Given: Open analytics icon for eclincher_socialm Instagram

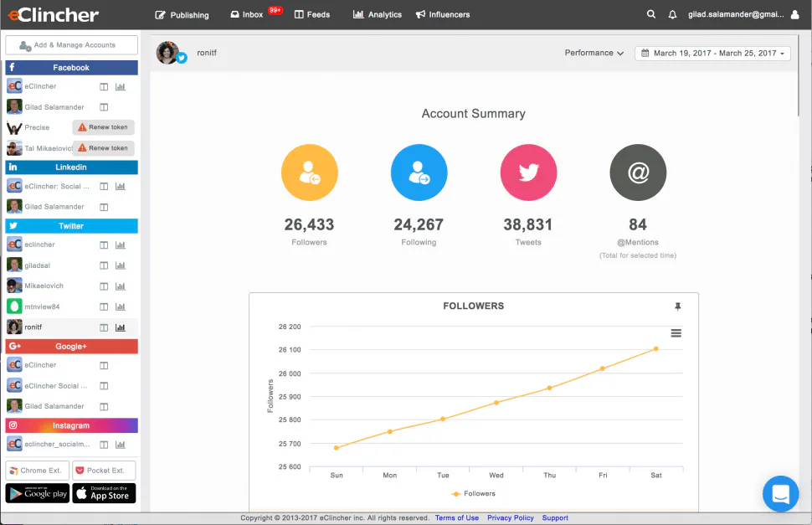Looking at the screenshot, I should click(x=121, y=445).
